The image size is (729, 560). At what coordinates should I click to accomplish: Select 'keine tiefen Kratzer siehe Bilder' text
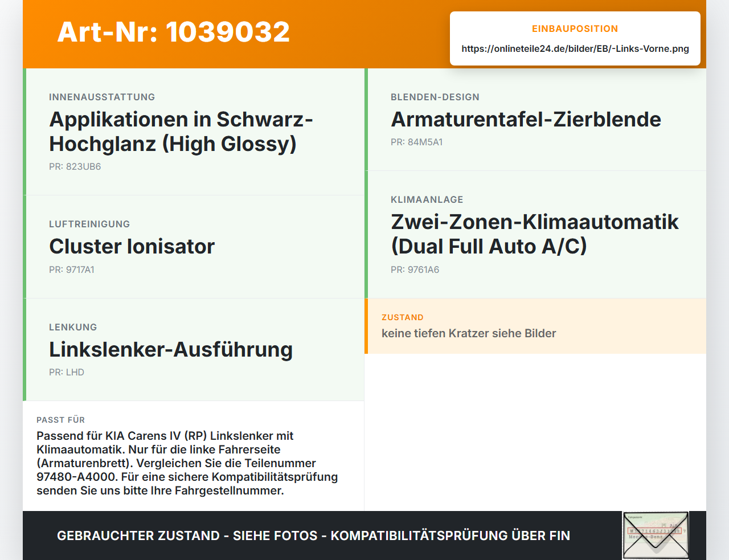469,333
